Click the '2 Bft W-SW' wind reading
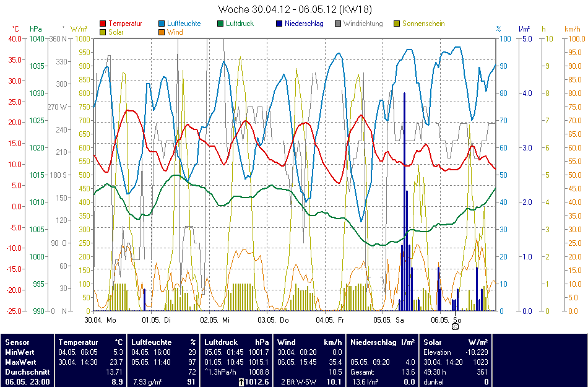 299,382
